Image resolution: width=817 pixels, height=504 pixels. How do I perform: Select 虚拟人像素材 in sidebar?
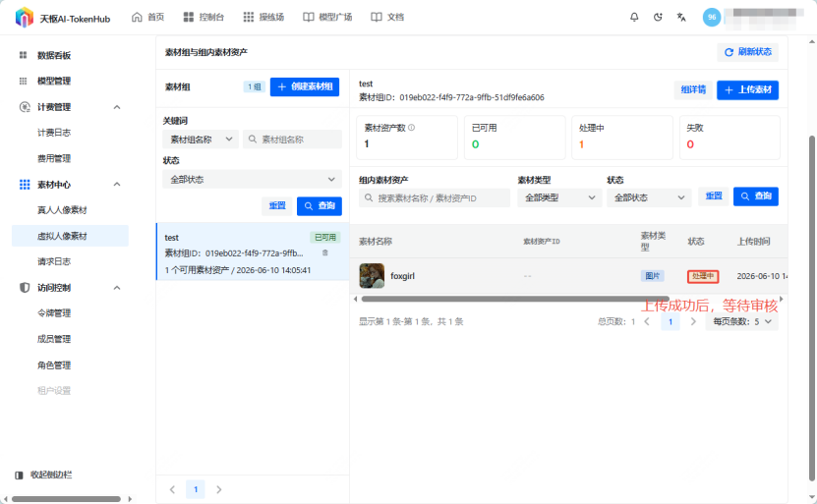click(x=70, y=236)
